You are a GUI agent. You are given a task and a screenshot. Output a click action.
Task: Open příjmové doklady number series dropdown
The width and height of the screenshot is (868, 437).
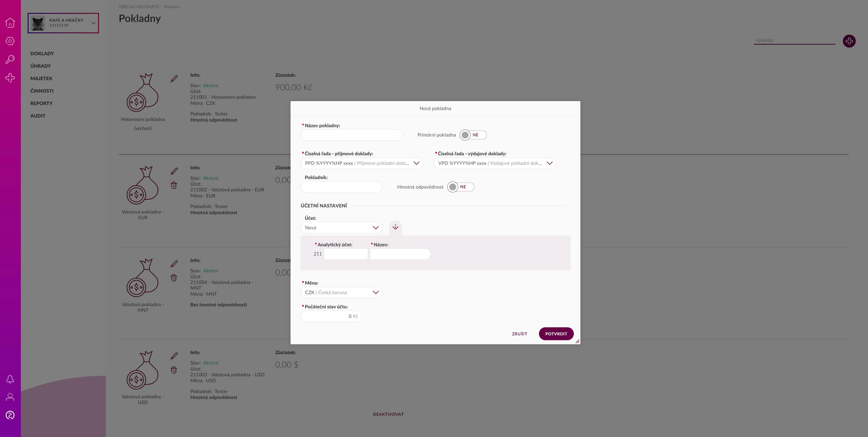coord(362,163)
